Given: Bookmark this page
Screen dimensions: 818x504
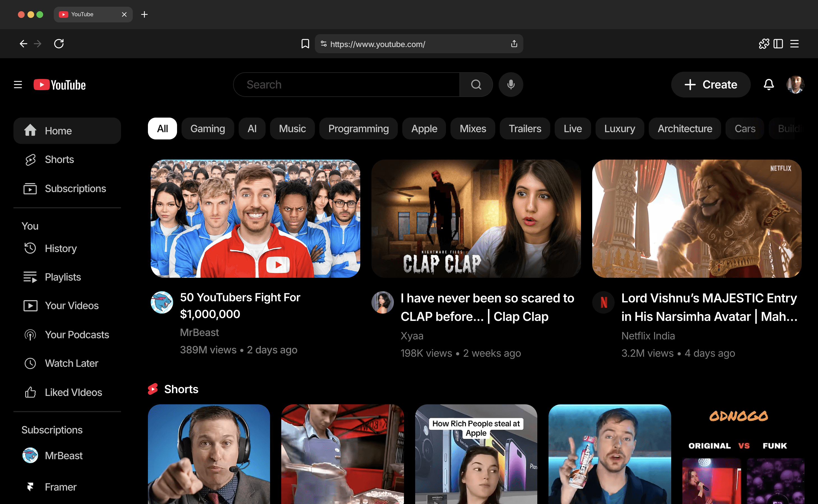Looking at the screenshot, I should (x=305, y=44).
